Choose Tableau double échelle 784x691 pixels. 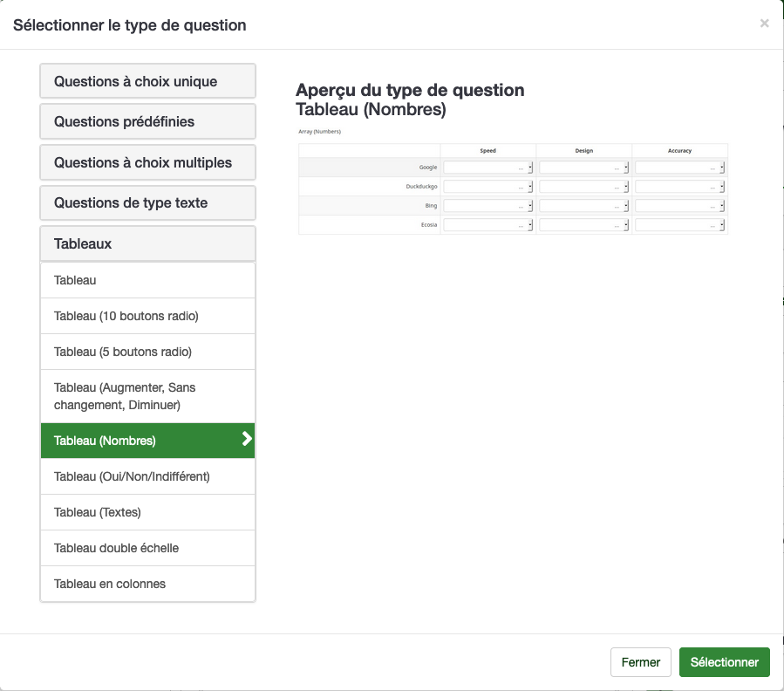click(147, 548)
